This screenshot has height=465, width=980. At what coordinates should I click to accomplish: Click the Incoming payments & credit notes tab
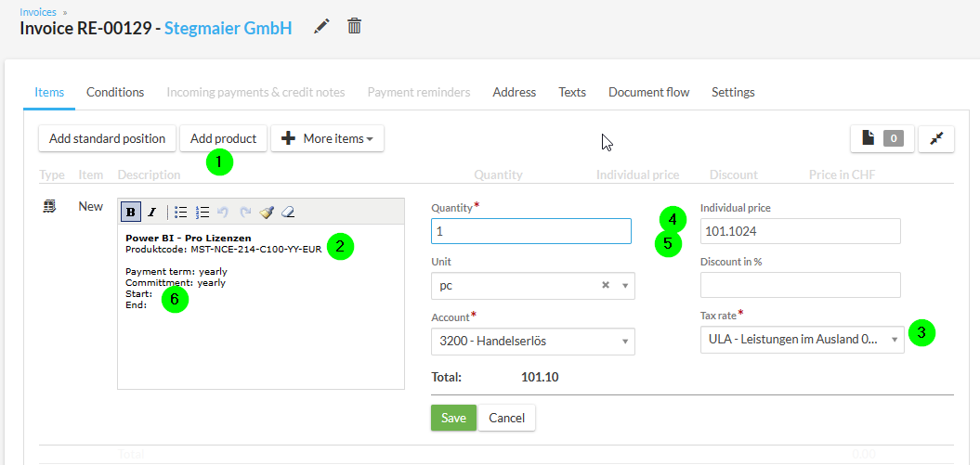tap(255, 93)
